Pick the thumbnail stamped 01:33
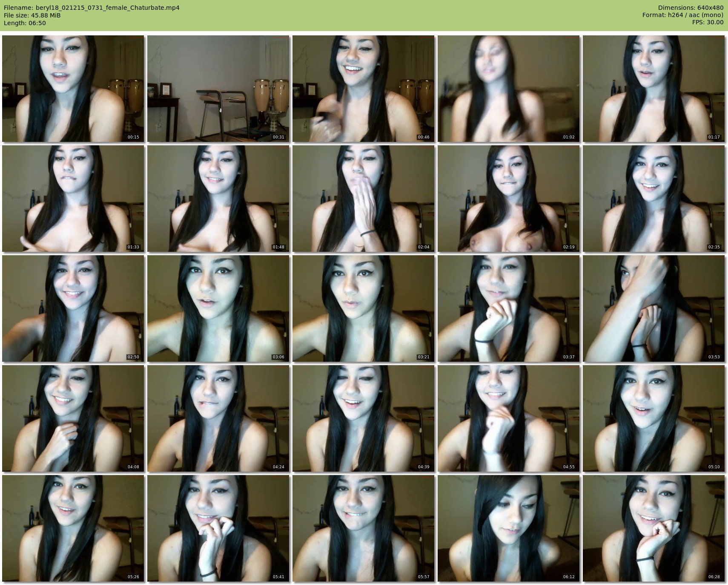 [x=73, y=199]
